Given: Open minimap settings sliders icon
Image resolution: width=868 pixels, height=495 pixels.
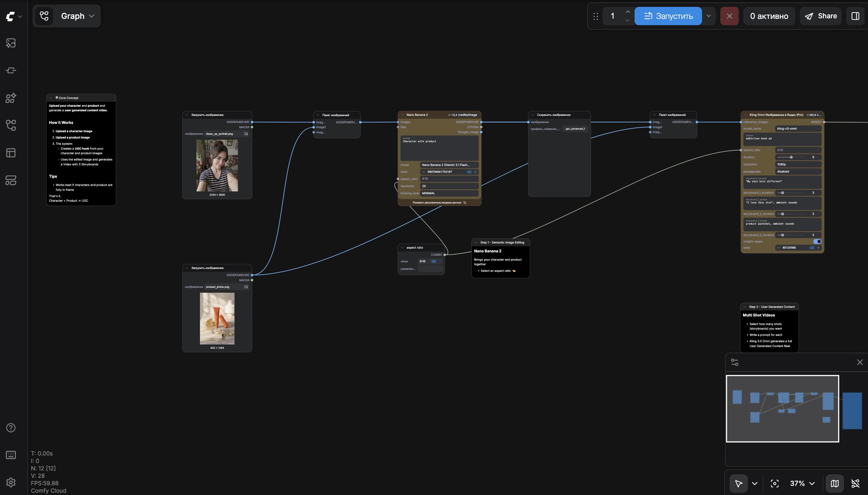Looking at the screenshot, I should click(734, 363).
